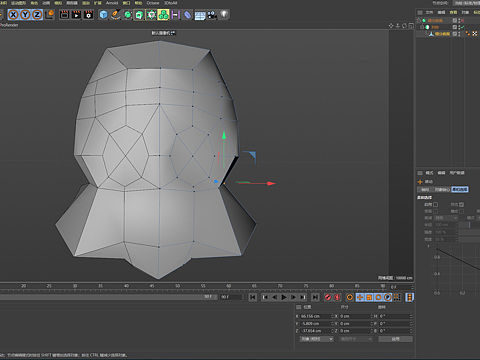This screenshot has height=360, width=480.
Task: Select the first object in object manager
Action: 435,21
